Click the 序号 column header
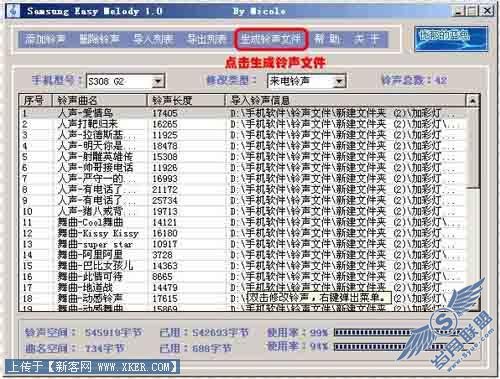500x379 pixels. 36,100
